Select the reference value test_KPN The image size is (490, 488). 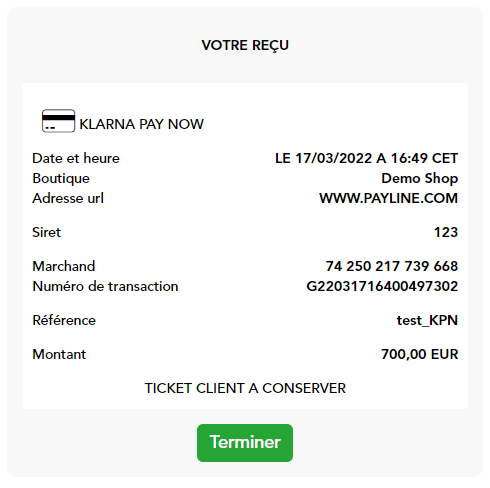[427, 320]
